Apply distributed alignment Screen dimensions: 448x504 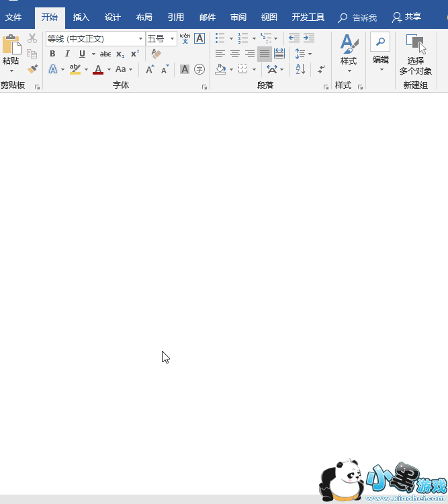[x=279, y=54]
